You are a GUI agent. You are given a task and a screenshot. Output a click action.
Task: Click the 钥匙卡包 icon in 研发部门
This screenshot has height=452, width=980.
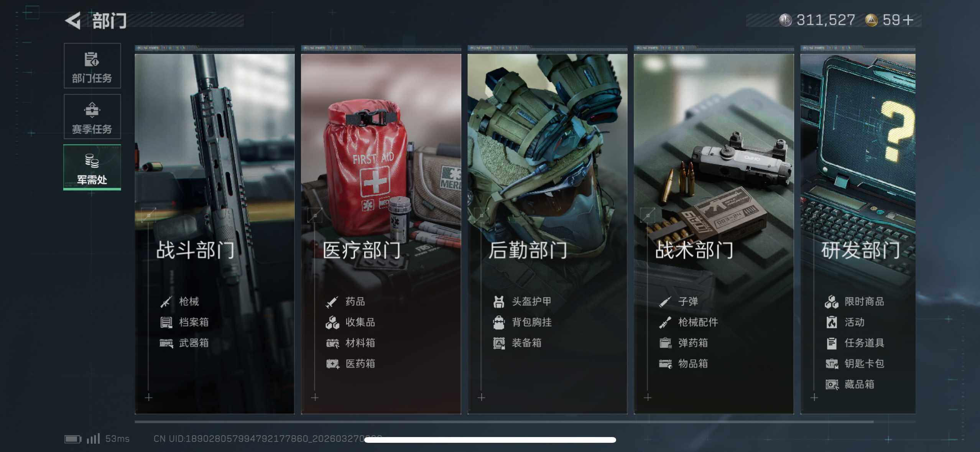tap(832, 364)
